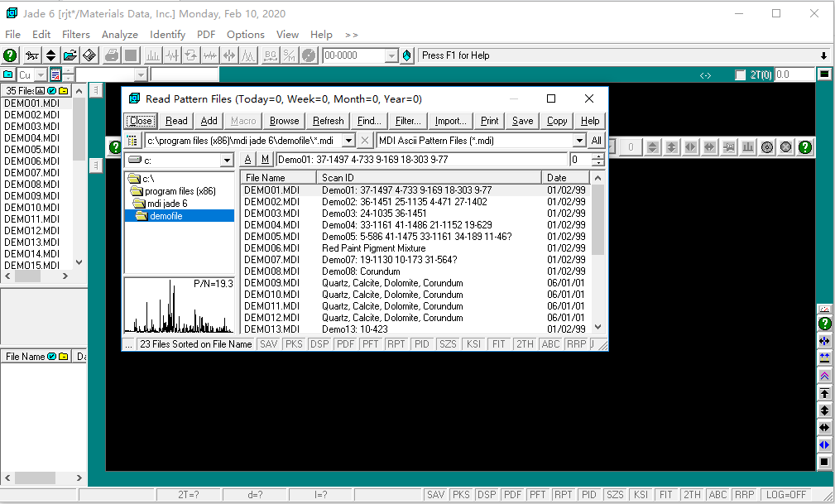Screen dimensions: 835x504
Task: Open pattern file via open-folder toolbar icon
Action: pyautogui.click(x=70, y=55)
